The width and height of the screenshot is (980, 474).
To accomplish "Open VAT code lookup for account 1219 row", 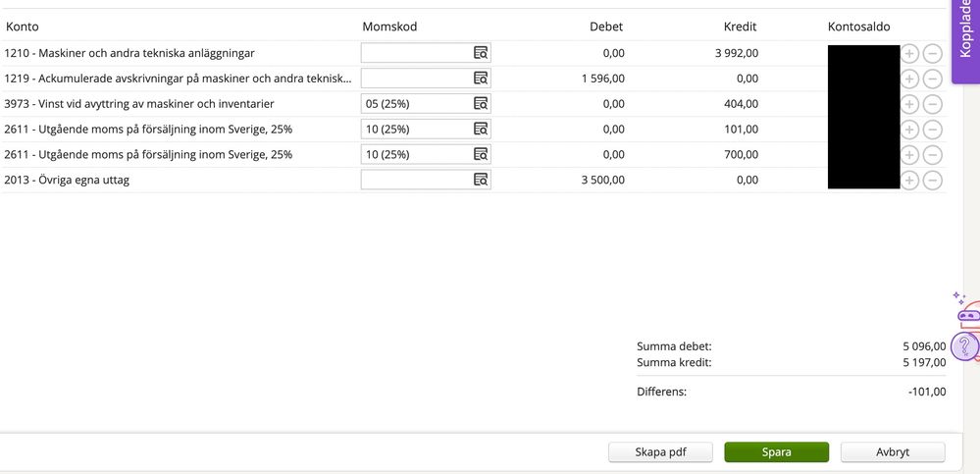I will coord(481,79).
